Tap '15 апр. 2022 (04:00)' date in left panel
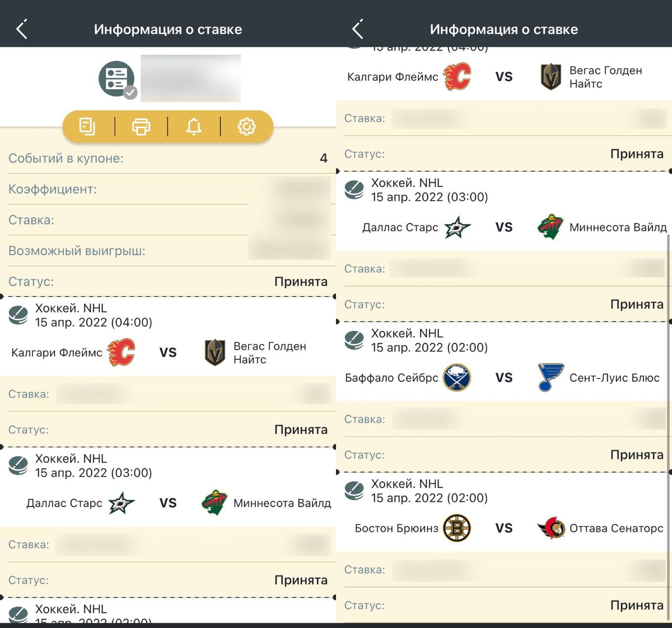This screenshot has width=672, height=628. click(93, 322)
